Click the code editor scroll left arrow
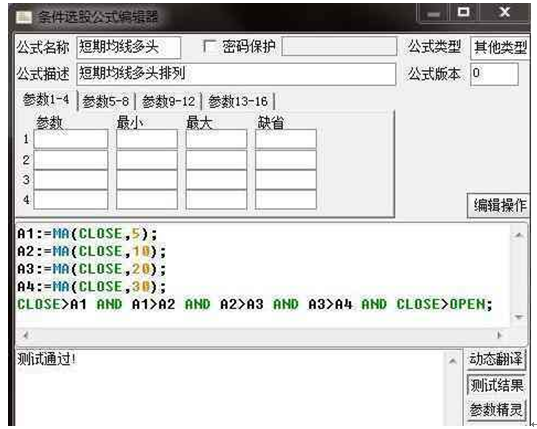Screen dimensions: 537x429 point(25,335)
